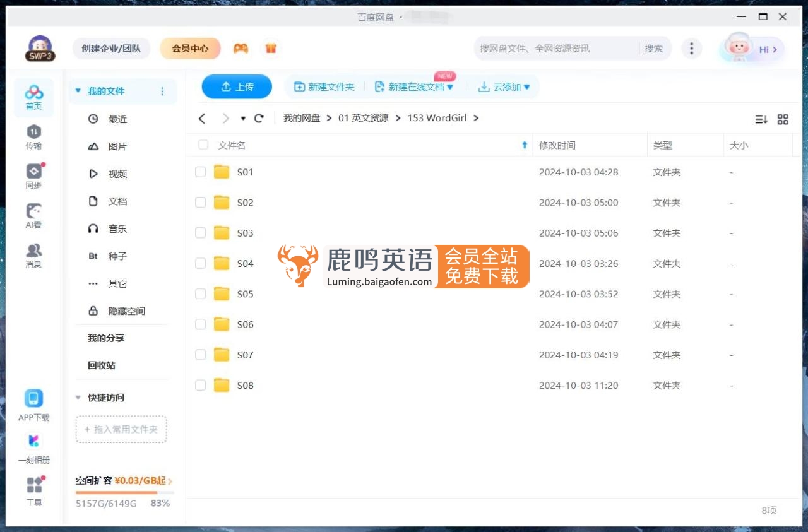This screenshot has height=532, width=808.
Task: Open the 传输 transfer panel in sidebar
Action: [x=33, y=134]
